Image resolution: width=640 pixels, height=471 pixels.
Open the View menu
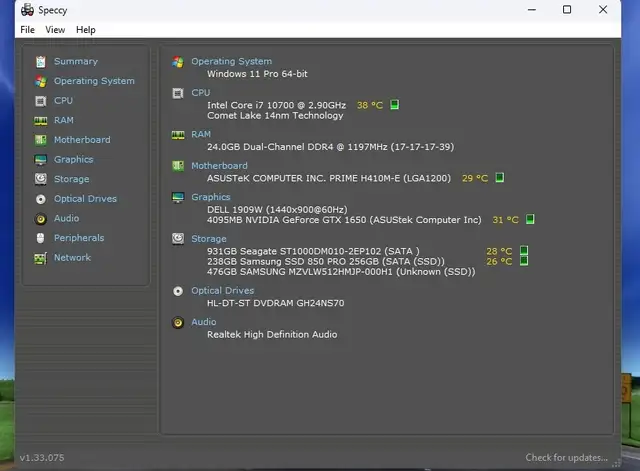(55, 30)
